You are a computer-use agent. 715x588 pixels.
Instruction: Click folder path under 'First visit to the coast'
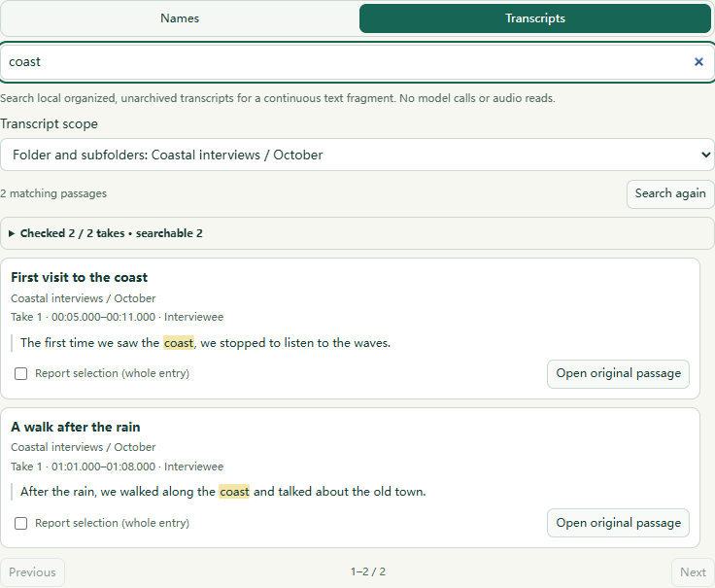(x=84, y=298)
